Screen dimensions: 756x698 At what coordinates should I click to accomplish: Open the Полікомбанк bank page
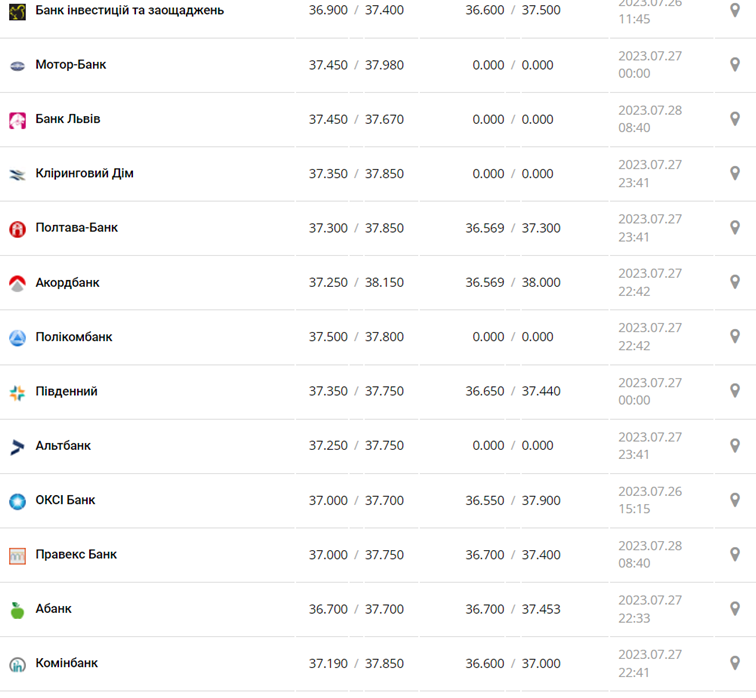coord(74,337)
